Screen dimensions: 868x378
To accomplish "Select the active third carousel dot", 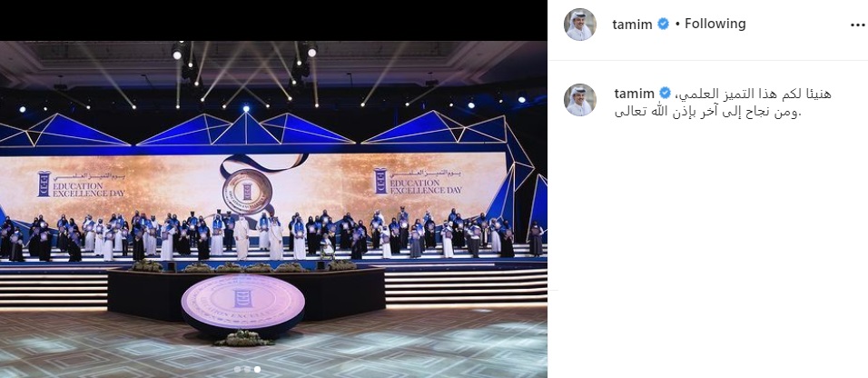I will point(258,369).
